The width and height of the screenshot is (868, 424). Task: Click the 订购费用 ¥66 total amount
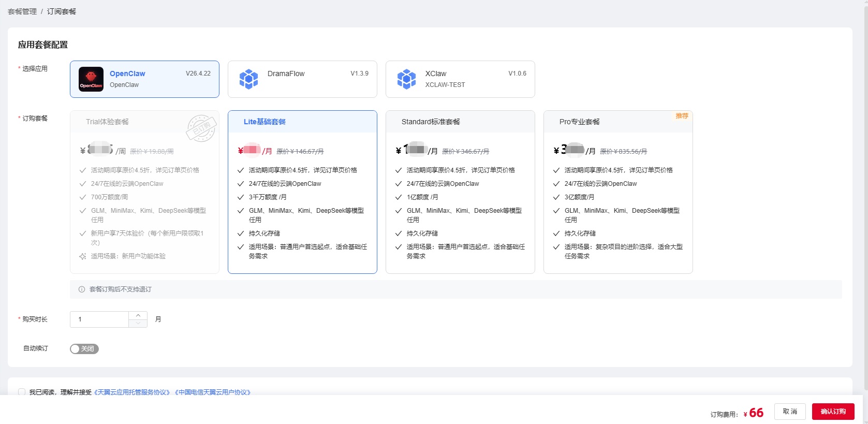pos(737,413)
